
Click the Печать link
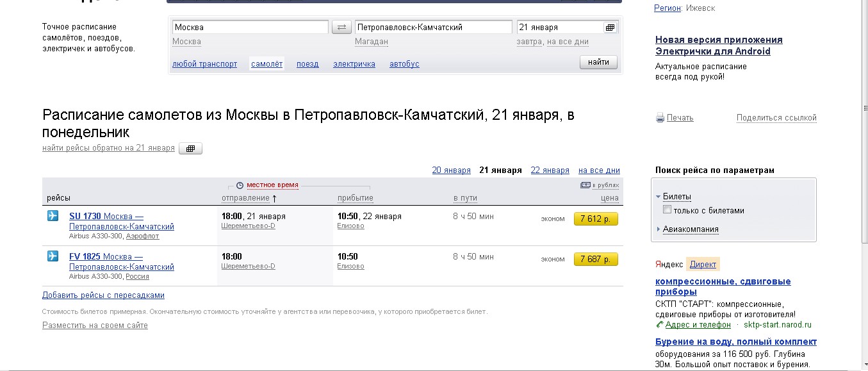(x=680, y=118)
